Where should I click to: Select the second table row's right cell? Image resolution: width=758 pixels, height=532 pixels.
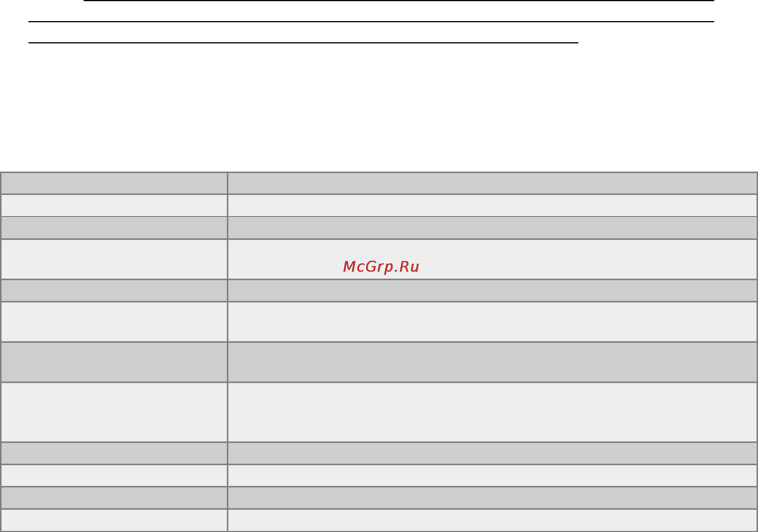pos(492,205)
